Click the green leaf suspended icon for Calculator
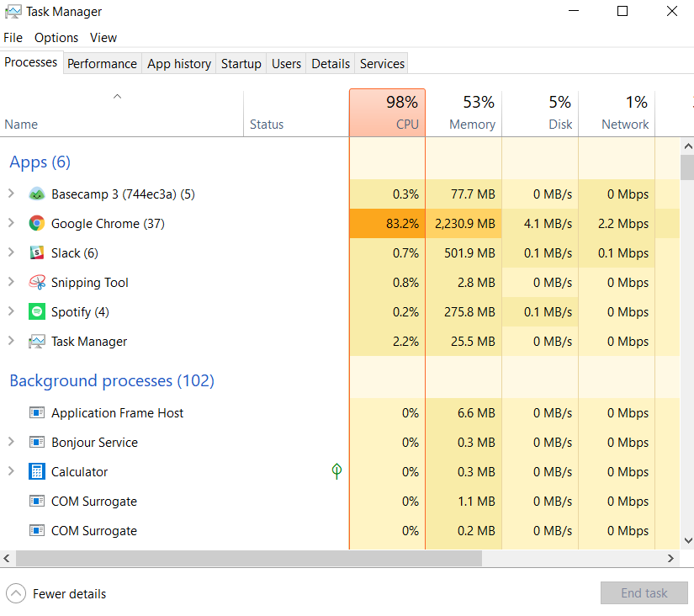The image size is (694, 616). (x=336, y=471)
